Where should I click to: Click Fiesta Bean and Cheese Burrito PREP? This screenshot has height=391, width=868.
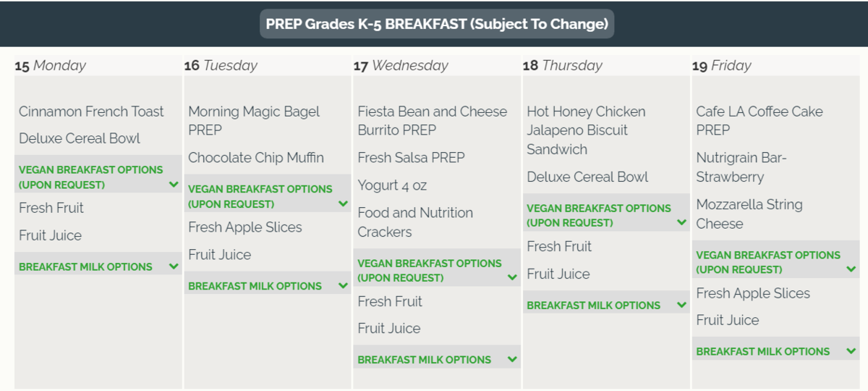(432, 121)
